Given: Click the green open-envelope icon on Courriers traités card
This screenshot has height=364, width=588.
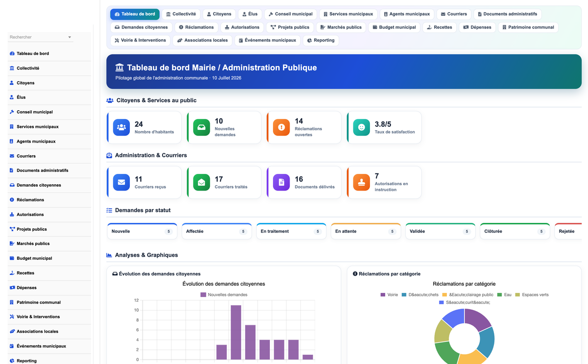Looking at the screenshot, I should click(201, 182).
